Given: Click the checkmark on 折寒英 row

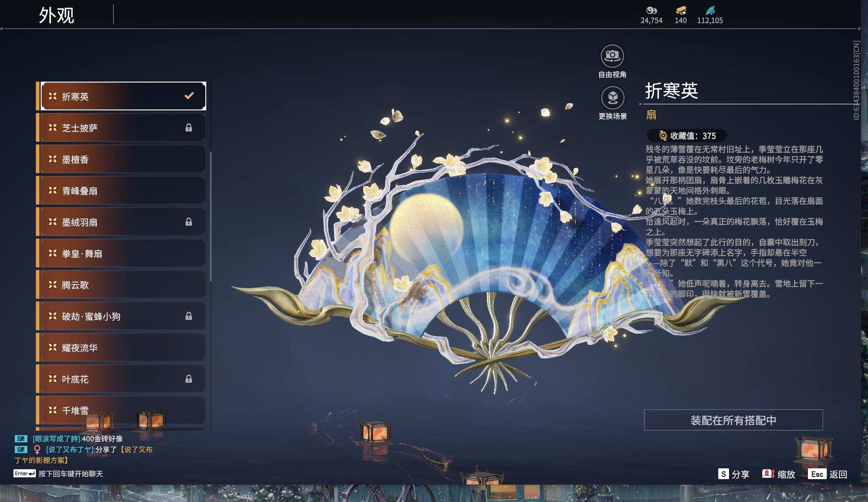Looking at the screenshot, I should pos(189,96).
